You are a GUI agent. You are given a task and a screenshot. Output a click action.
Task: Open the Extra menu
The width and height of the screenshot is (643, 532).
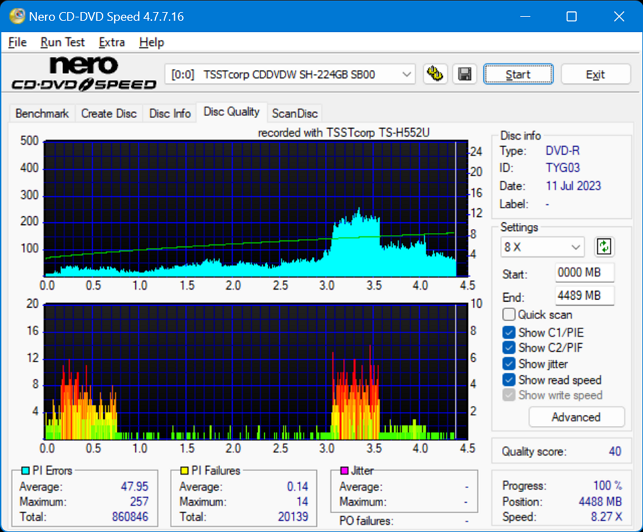112,42
